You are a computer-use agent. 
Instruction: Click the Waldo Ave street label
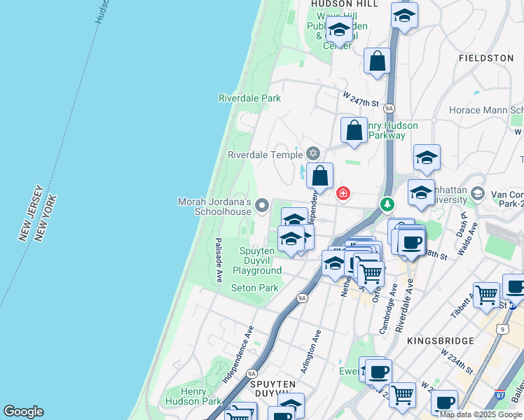(x=467, y=239)
